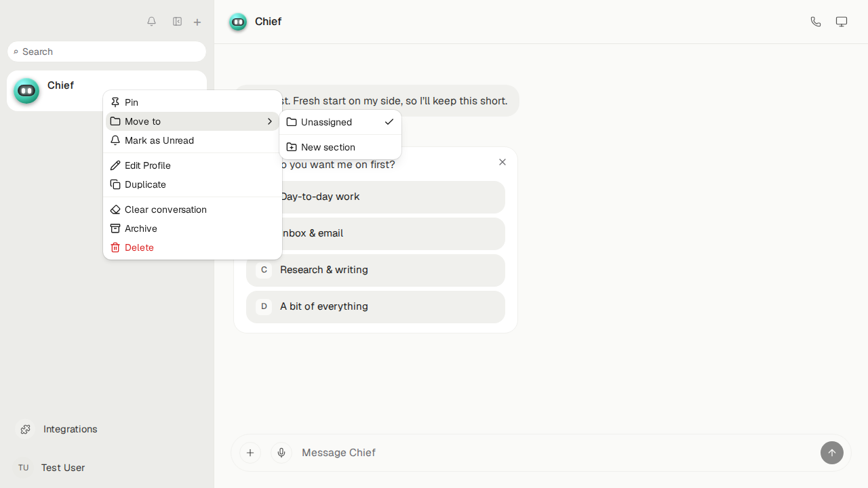Open attachments with the plus button by message field

pos(250,453)
